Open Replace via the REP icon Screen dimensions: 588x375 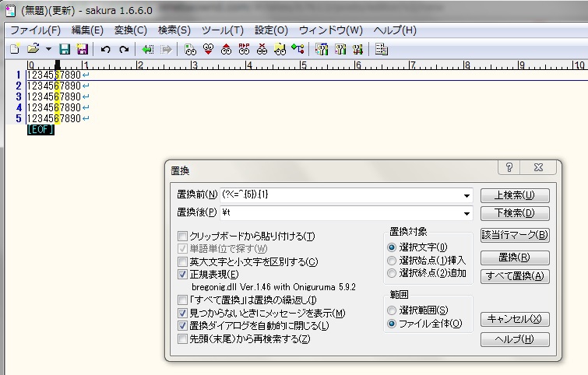pos(244,49)
